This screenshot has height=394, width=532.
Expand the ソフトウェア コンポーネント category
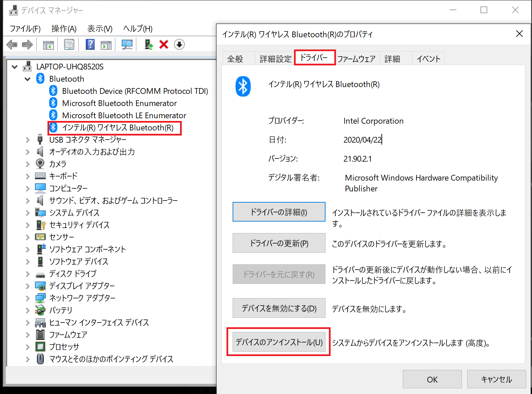click(27, 250)
